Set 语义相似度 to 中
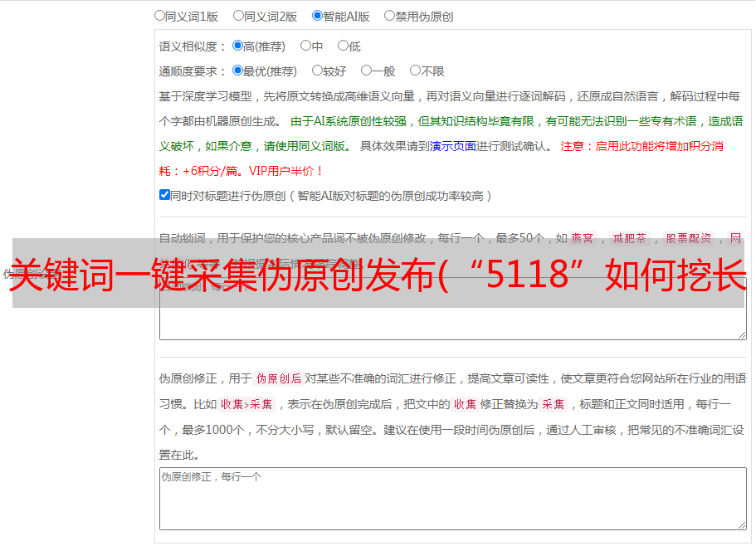 (x=305, y=46)
